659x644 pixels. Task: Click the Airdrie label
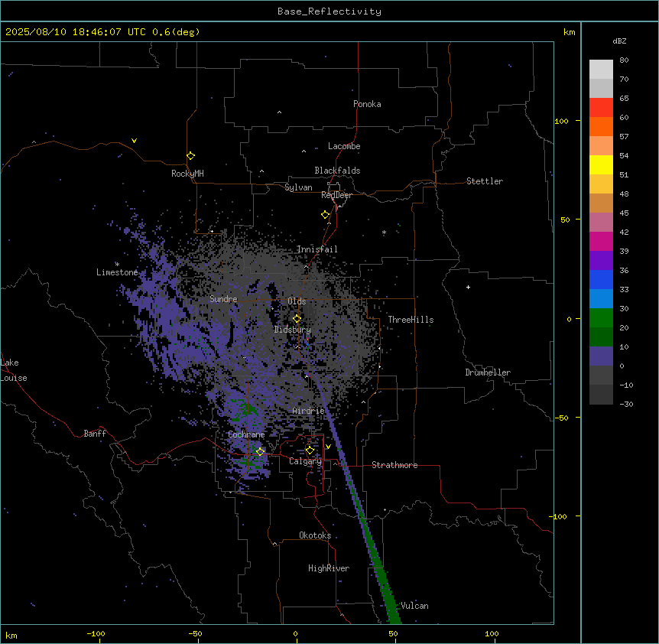point(309,411)
